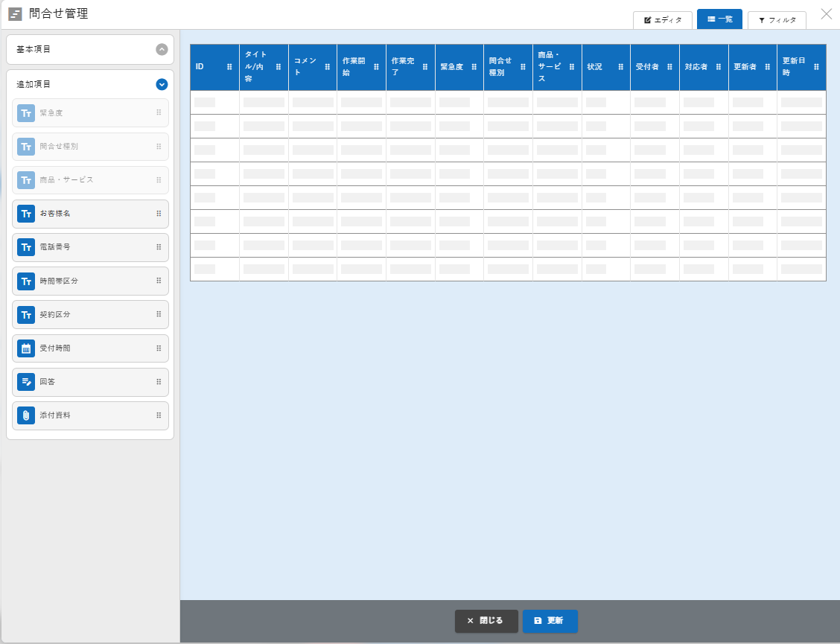Close the 問合せ管理 dialog with X
Screen dimensions: 840x644
826,13
